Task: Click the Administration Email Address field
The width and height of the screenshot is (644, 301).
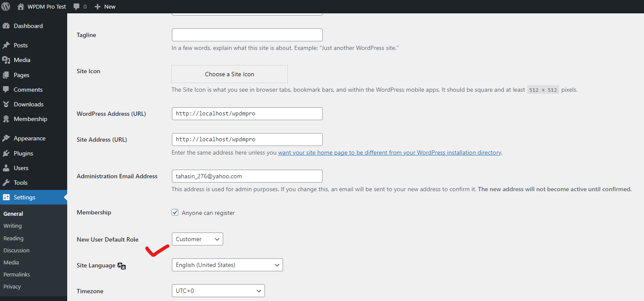Action: pos(247,176)
